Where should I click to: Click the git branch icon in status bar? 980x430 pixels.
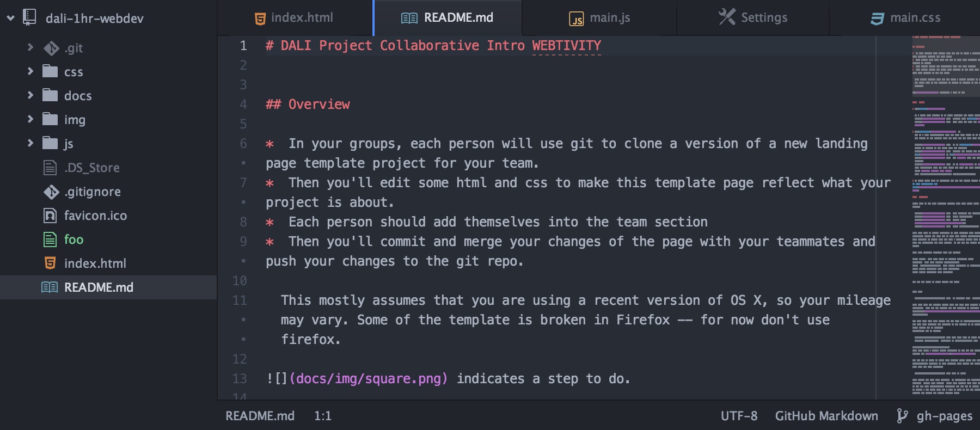pos(902,416)
